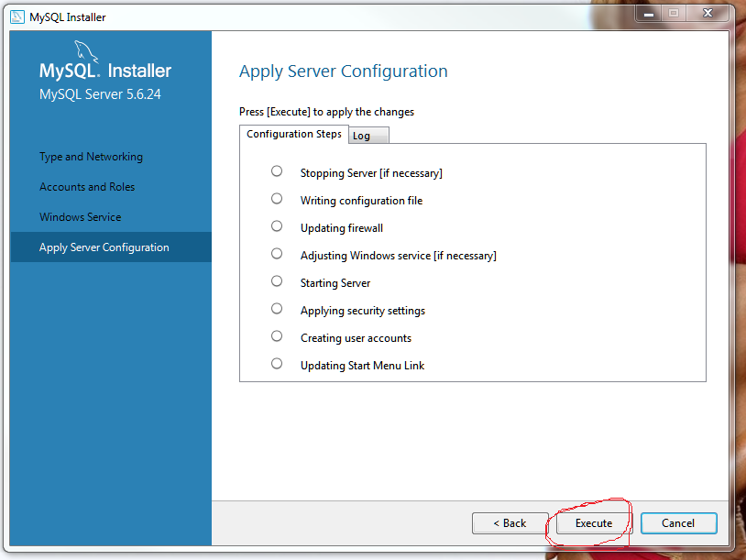Click the MySQL dolphin logo
The height and width of the screenshot is (560, 746).
click(x=85, y=52)
